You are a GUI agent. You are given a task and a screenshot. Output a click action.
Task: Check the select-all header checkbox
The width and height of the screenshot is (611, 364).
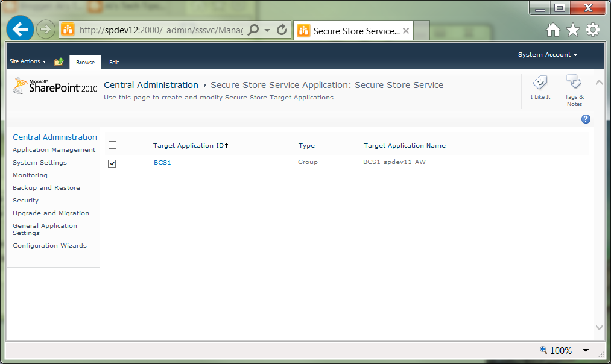112,145
